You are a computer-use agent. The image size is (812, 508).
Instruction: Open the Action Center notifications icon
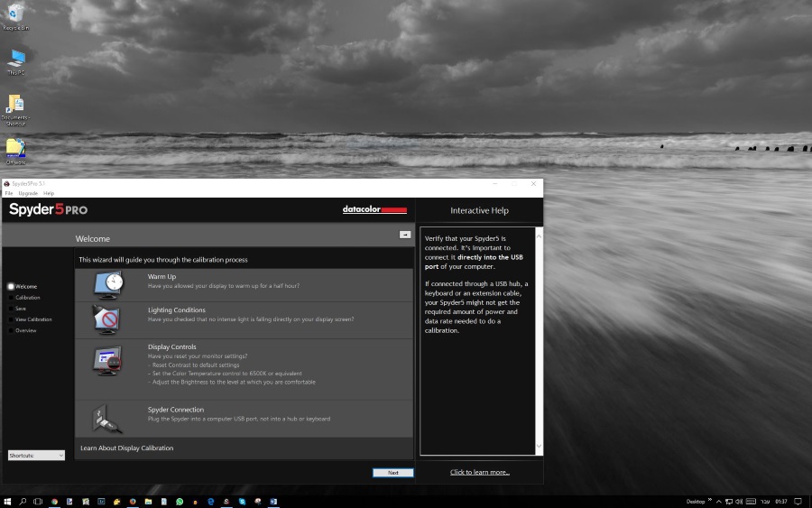click(798, 502)
